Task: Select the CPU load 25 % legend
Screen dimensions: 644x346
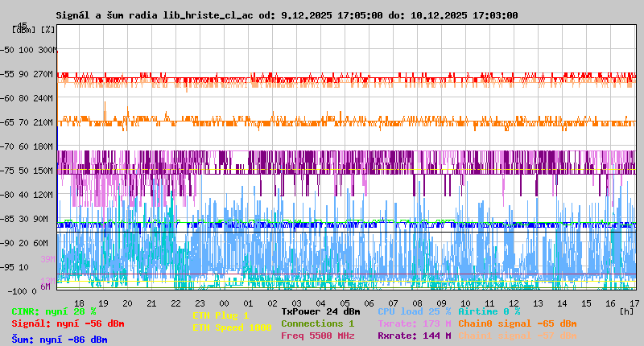Action: pos(414,311)
